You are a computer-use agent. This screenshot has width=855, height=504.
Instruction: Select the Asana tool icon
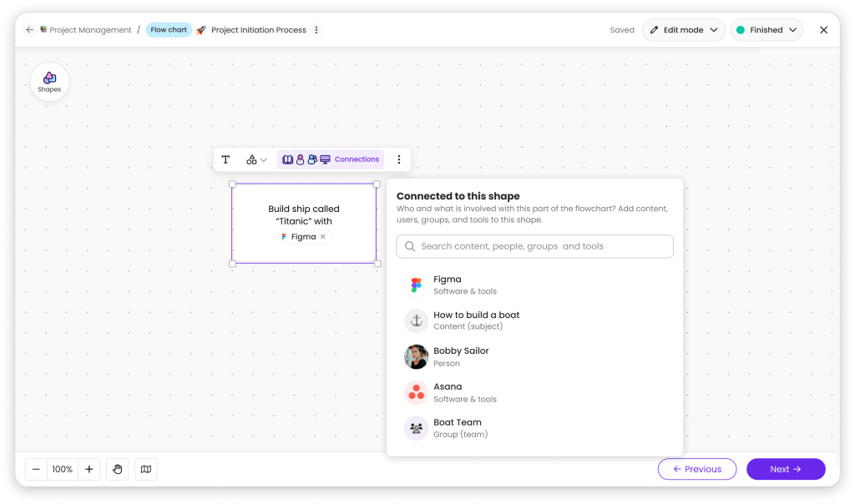coord(416,392)
